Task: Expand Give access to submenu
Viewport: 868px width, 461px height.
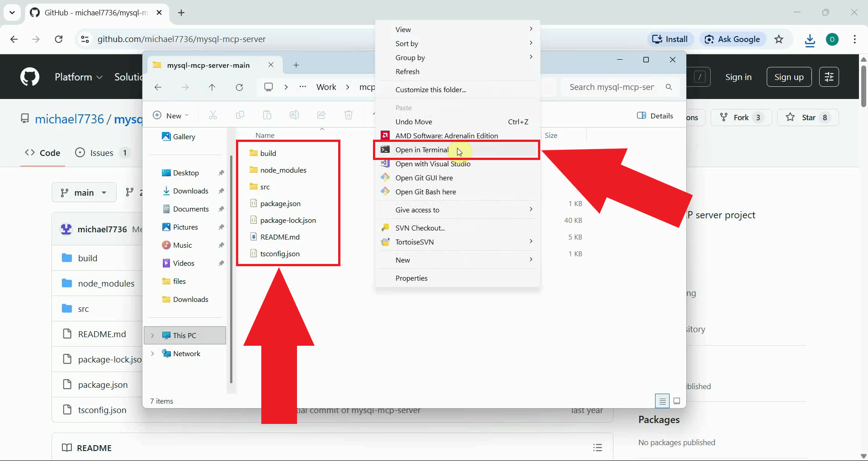Action: [x=457, y=210]
